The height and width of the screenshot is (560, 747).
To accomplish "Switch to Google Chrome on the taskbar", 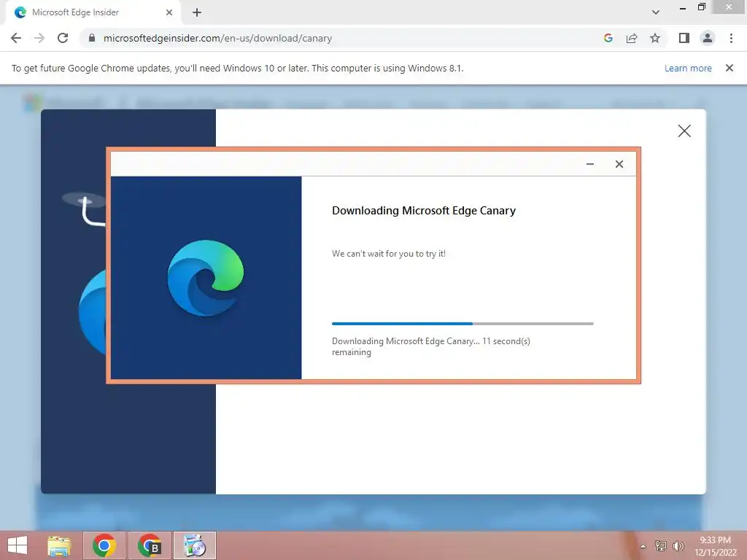I will click(x=104, y=545).
